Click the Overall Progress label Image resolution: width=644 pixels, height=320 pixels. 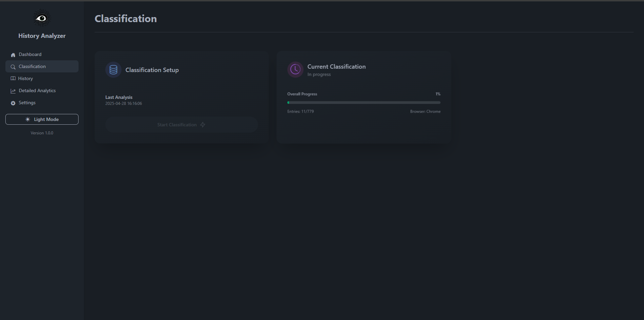click(302, 94)
